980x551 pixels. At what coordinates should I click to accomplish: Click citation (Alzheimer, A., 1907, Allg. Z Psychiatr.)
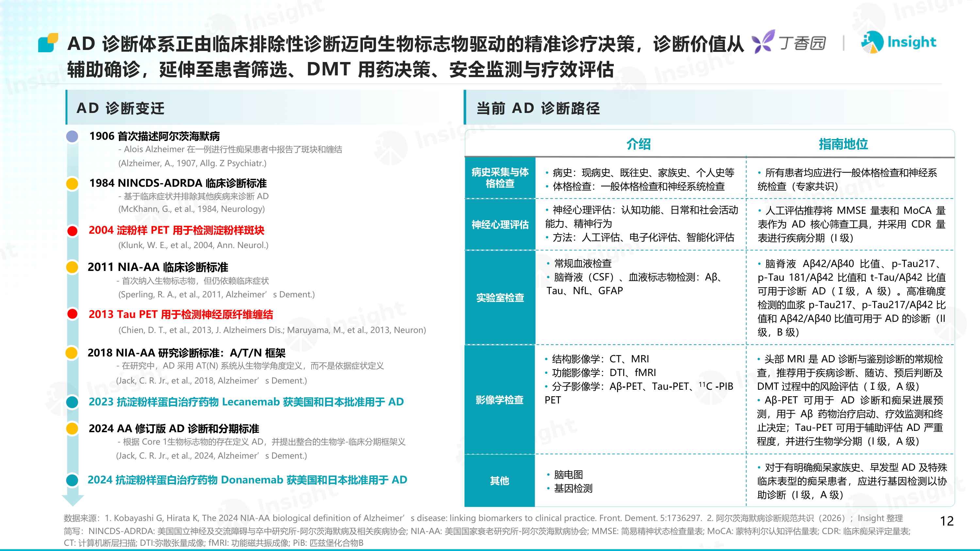[x=192, y=163]
